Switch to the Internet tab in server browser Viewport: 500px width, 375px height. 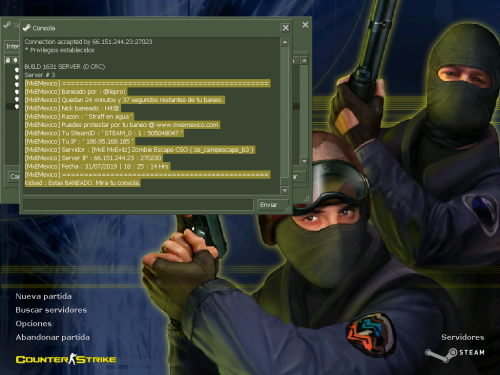[12, 46]
